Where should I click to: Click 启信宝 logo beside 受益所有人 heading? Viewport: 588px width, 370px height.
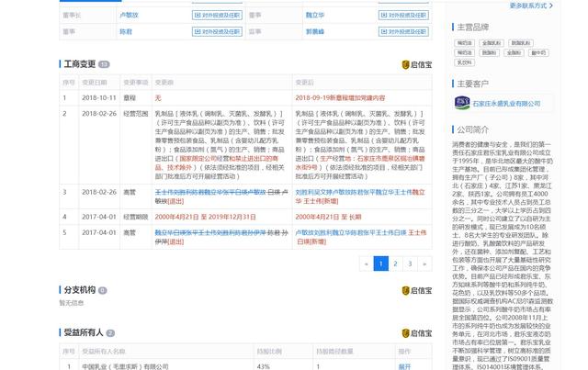point(416,333)
